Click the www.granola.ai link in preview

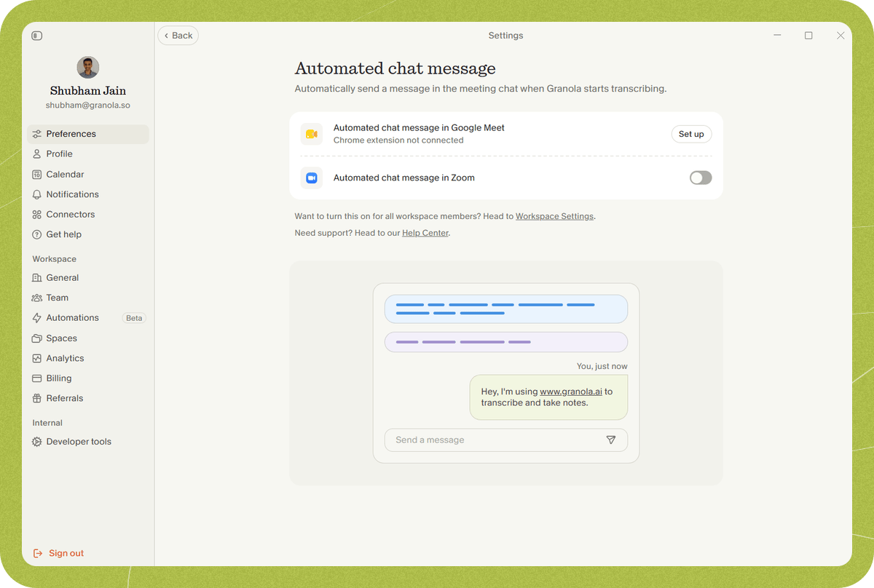[x=571, y=392]
